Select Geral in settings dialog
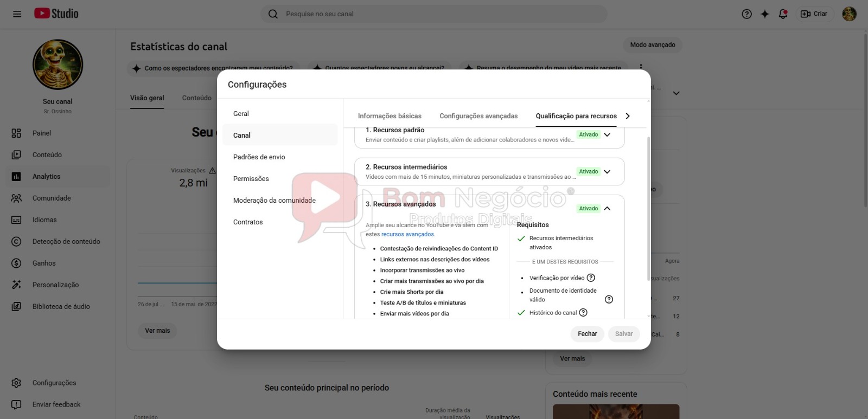This screenshot has height=419, width=868. 280,114
